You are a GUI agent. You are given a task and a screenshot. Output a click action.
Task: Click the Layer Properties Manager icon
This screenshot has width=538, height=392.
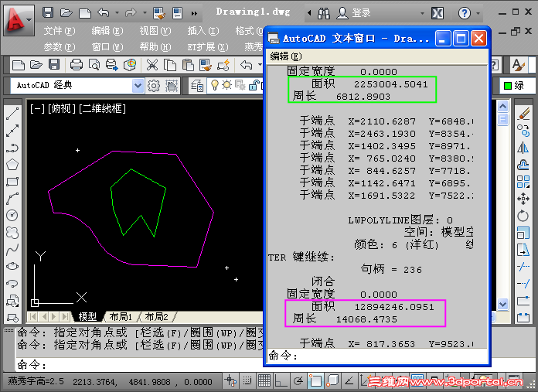coord(197,86)
